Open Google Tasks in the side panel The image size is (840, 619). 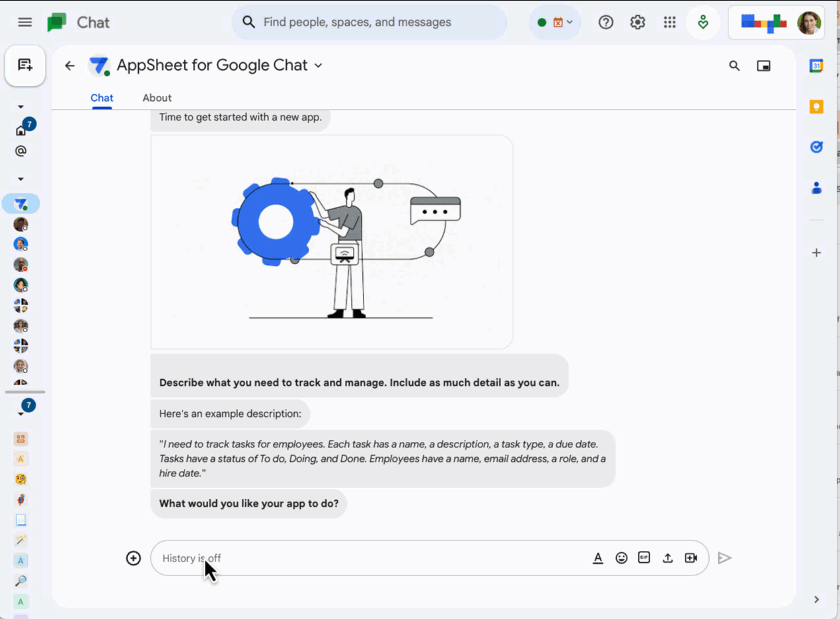(816, 147)
